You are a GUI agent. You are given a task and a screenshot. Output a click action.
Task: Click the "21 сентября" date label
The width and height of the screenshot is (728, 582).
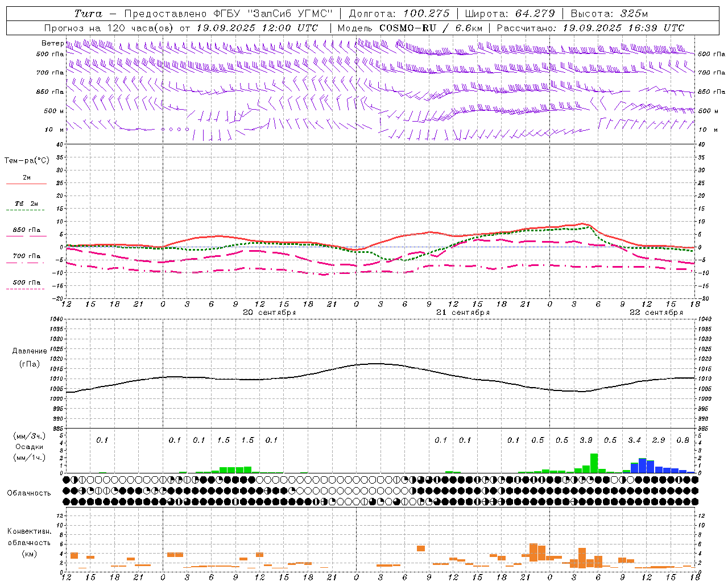(x=463, y=313)
